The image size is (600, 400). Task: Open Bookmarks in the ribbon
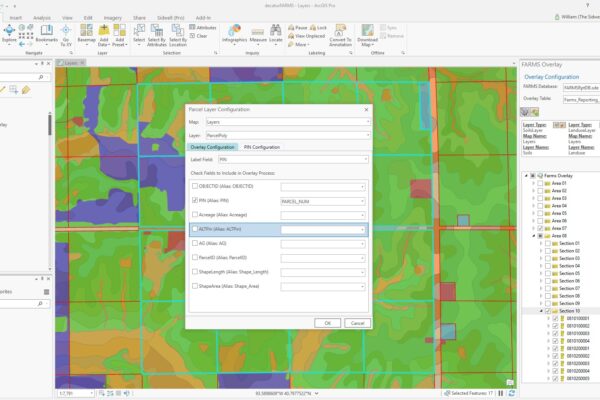47,34
